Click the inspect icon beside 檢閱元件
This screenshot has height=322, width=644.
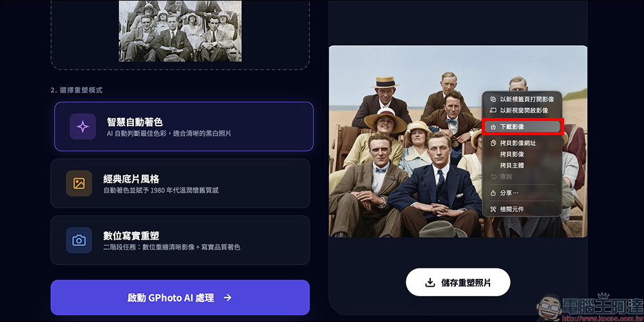pyautogui.click(x=493, y=209)
